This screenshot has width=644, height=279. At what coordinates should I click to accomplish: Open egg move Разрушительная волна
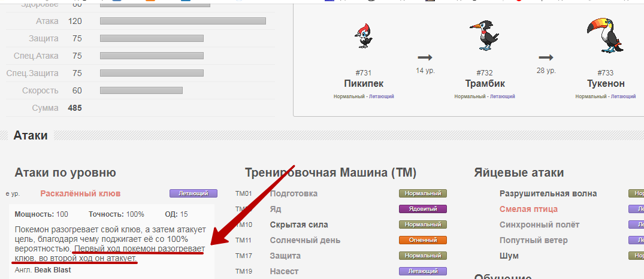(x=548, y=193)
